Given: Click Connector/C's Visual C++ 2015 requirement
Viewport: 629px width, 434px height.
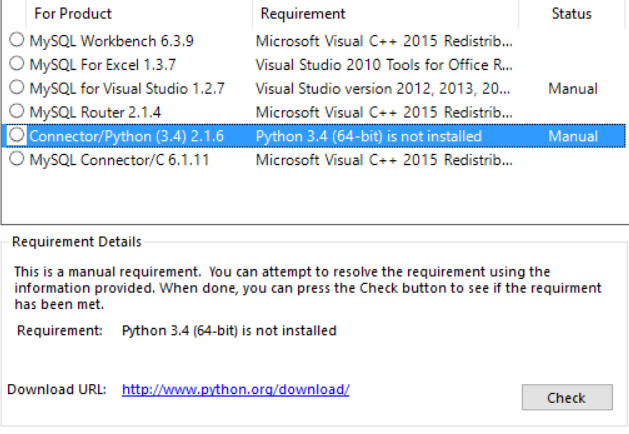Looking at the screenshot, I should [384, 160].
